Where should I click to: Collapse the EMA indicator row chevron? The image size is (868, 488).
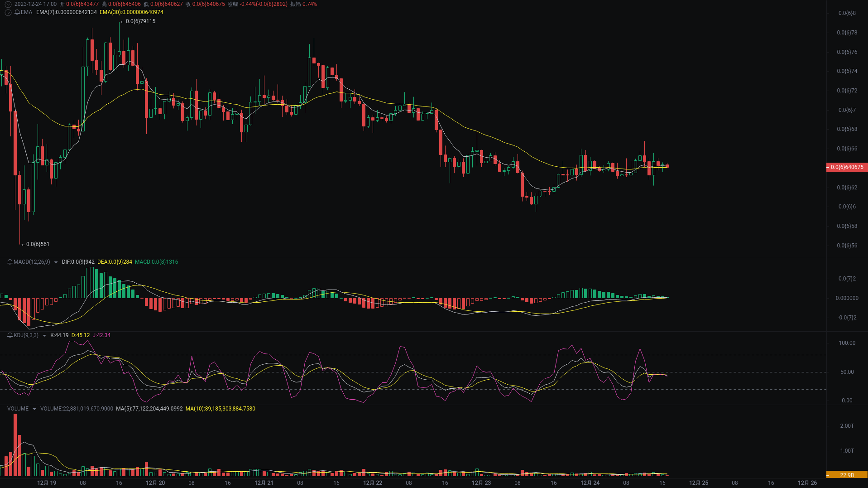click(x=8, y=13)
